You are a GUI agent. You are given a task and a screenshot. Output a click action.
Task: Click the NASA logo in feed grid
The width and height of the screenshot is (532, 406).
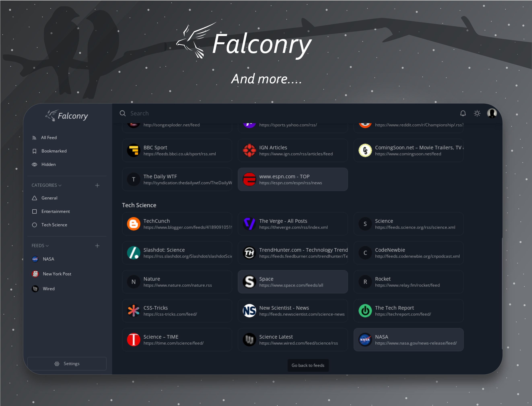point(365,340)
